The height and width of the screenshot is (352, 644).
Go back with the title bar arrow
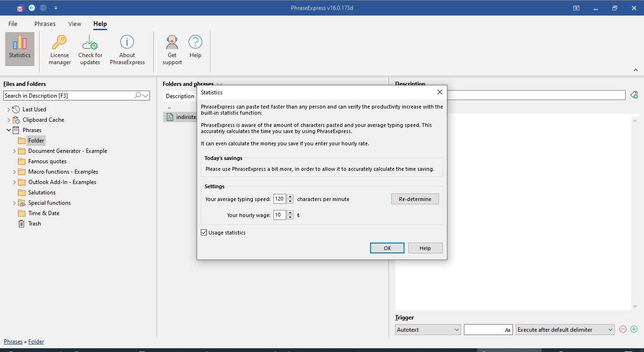pyautogui.click(x=32, y=8)
